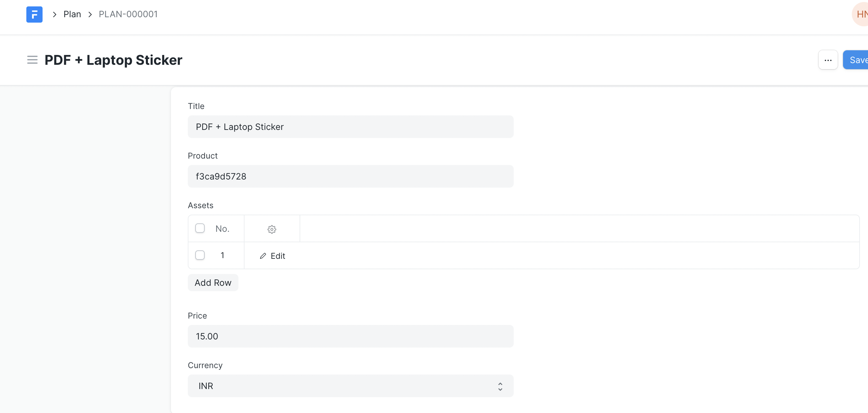Screen dimensions: 868x413
Task: Click the pencil icon in row 1
Action: coord(263,256)
